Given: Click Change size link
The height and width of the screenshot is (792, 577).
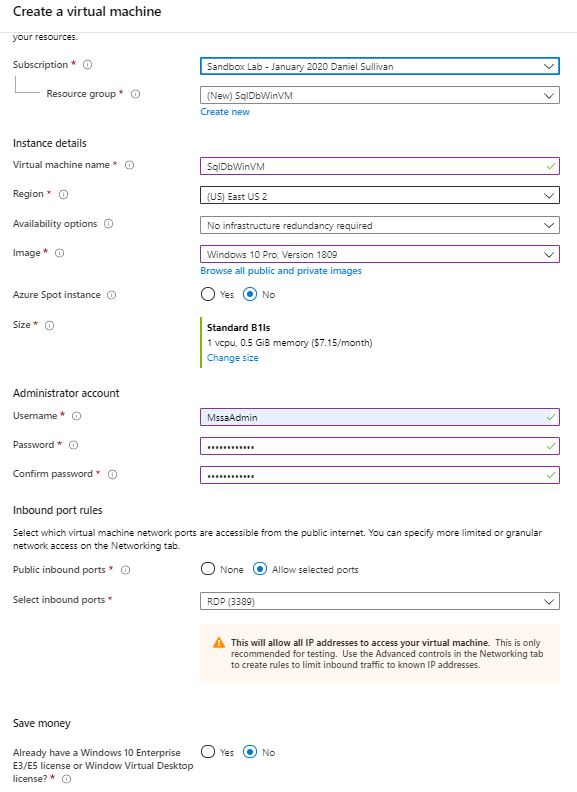Looking at the screenshot, I should pyautogui.click(x=232, y=358).
